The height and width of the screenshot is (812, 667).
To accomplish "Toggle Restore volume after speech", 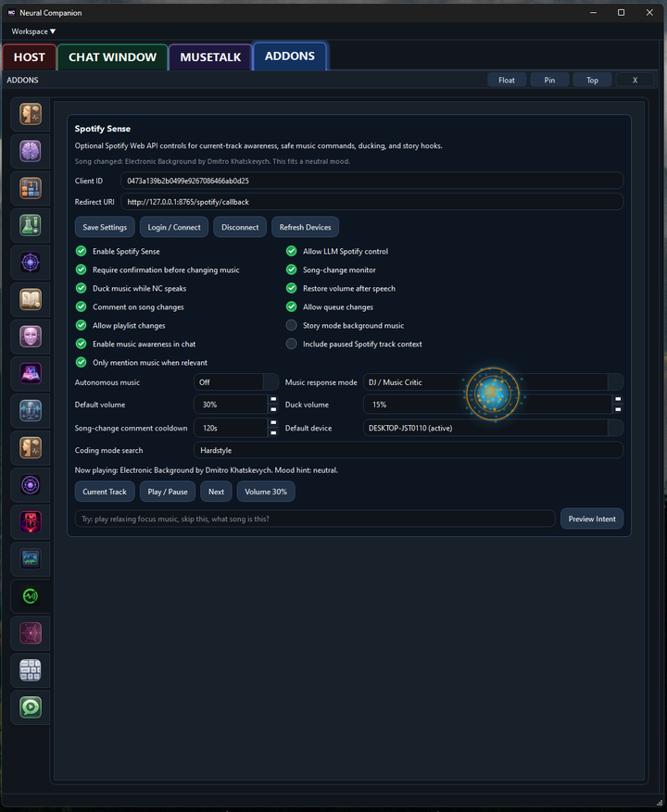I will point(291,289).
